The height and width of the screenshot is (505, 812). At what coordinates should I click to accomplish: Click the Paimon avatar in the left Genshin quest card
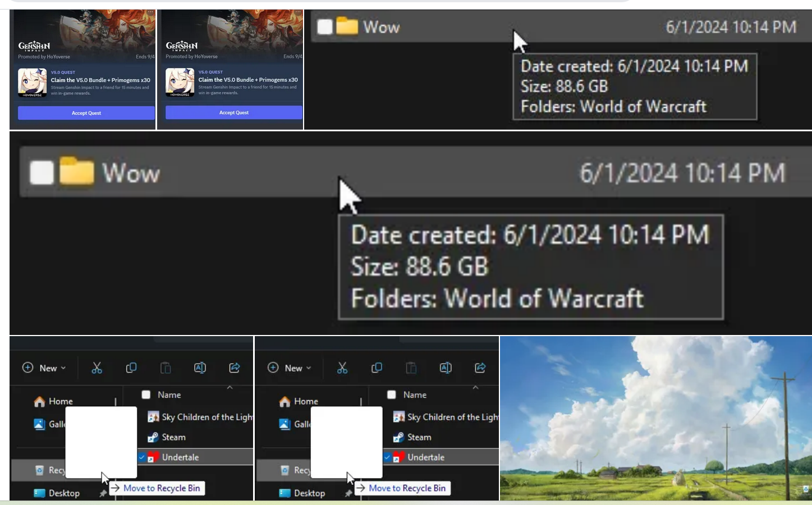(x=33, y=82)
